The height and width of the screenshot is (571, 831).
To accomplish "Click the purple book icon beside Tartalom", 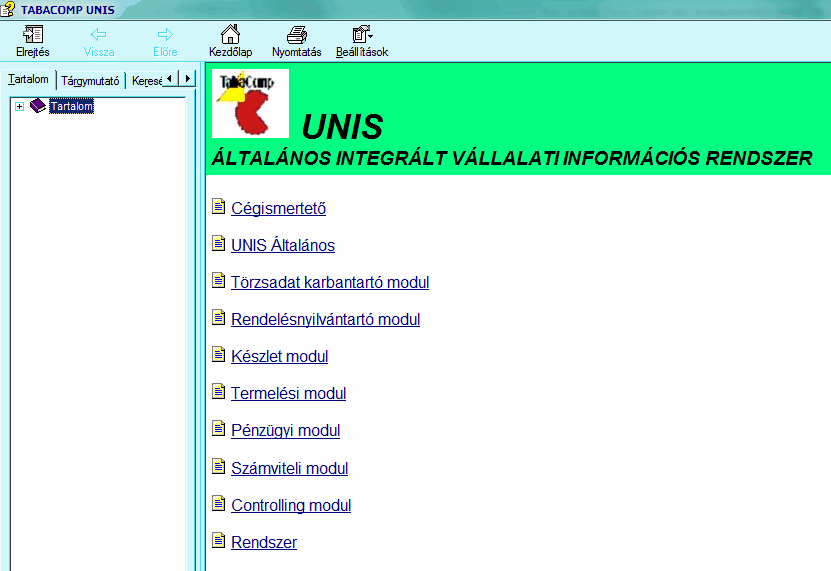I will pyautogui.click(x=38, y=106).
